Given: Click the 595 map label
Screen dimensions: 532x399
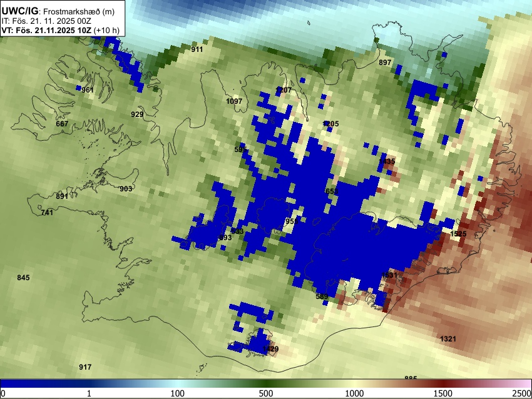Looking at the screenshot, I should pyautogui.click(x=240, y=149).
